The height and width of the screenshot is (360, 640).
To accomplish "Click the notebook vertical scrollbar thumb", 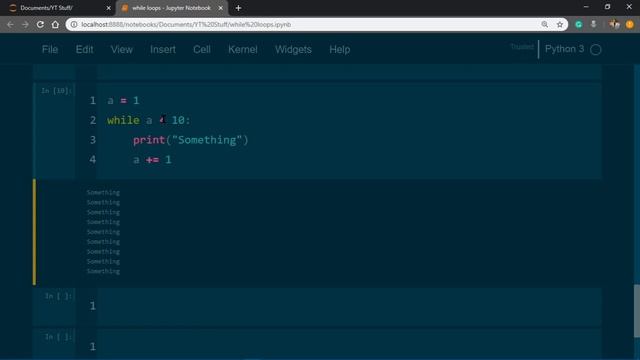I will 637,311.
